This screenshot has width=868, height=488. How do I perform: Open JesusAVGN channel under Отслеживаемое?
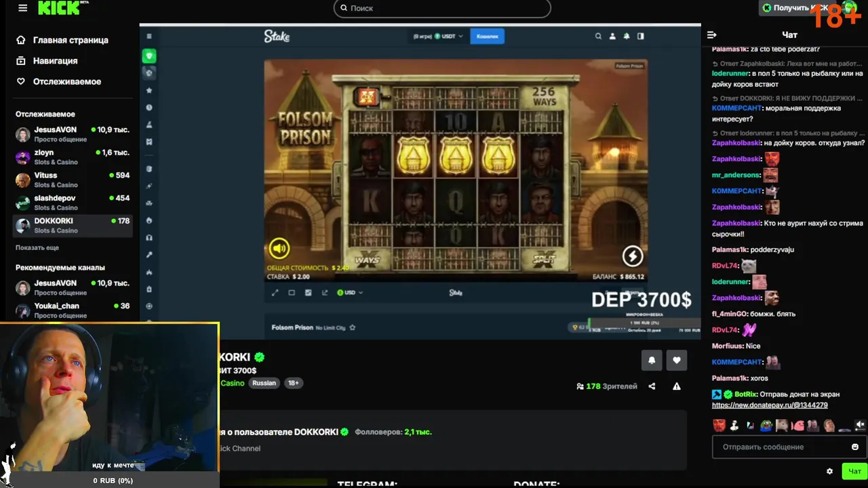73,134
